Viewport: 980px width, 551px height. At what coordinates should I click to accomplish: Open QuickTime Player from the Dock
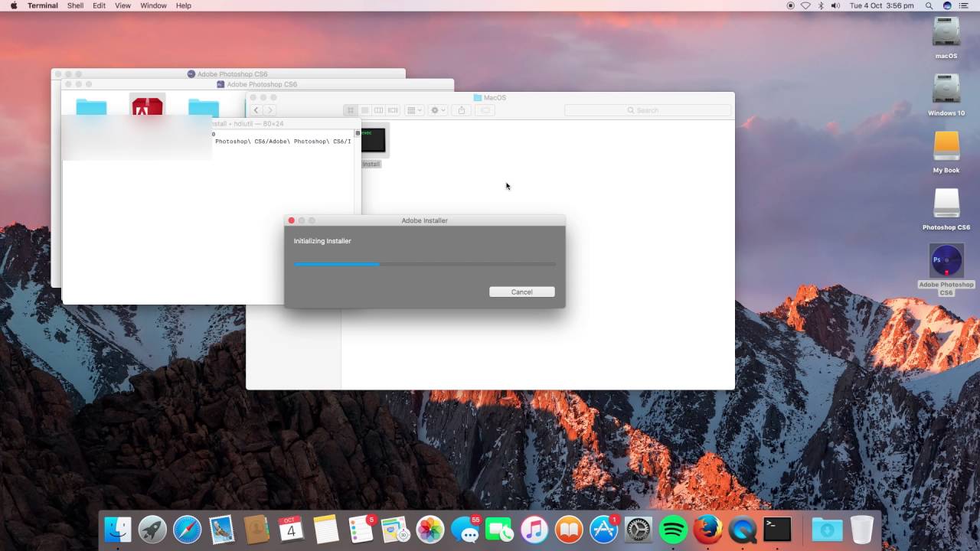coord(743,530)
